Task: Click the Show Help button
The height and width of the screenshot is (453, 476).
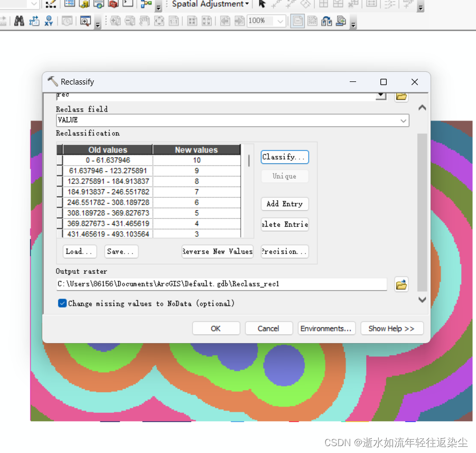Action: [x=391, y=328]
